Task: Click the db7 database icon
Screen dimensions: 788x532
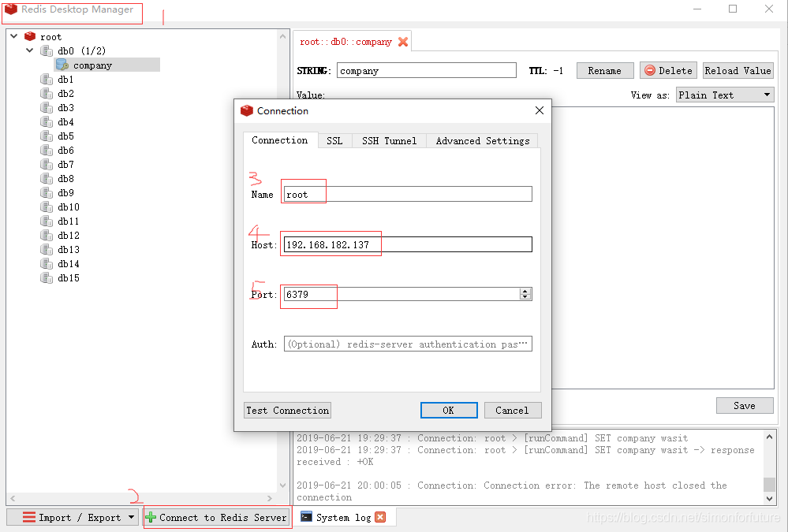Action: click(x=47, y=164)
